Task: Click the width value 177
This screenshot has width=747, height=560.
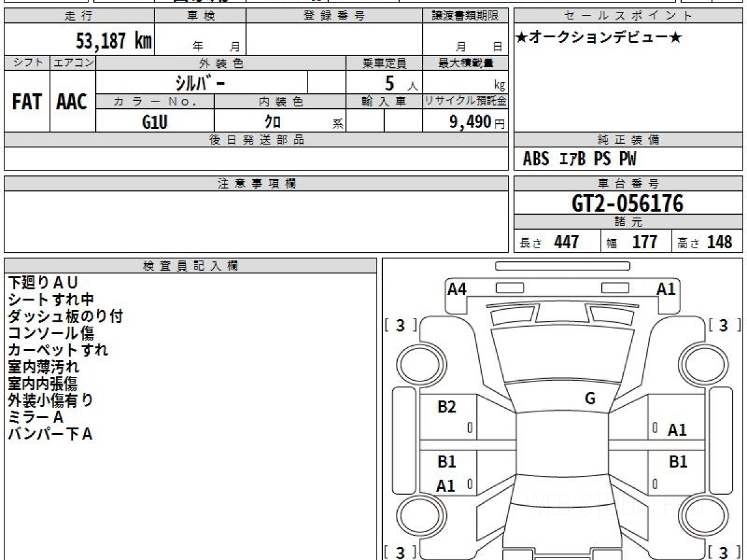Action: [645, 242]
